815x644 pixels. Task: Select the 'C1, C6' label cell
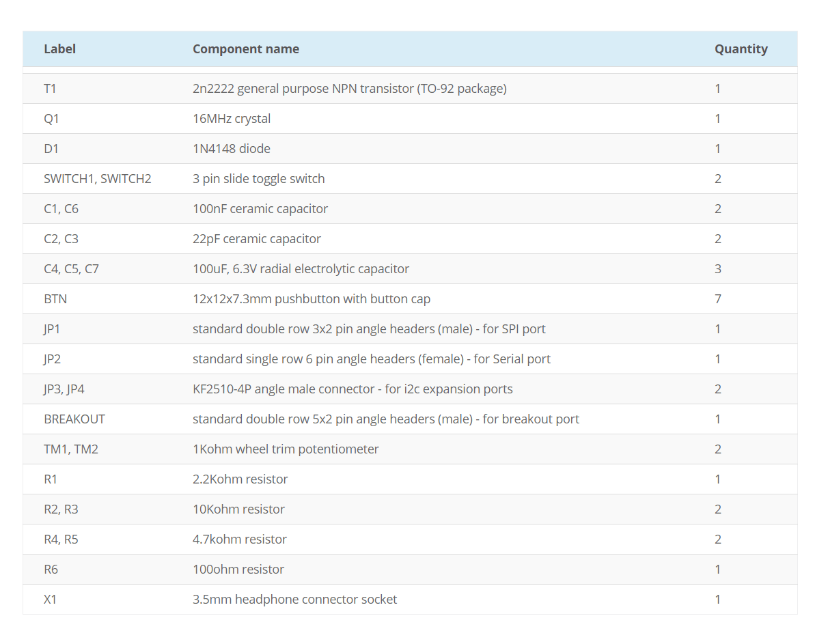[x=61, y=209]
